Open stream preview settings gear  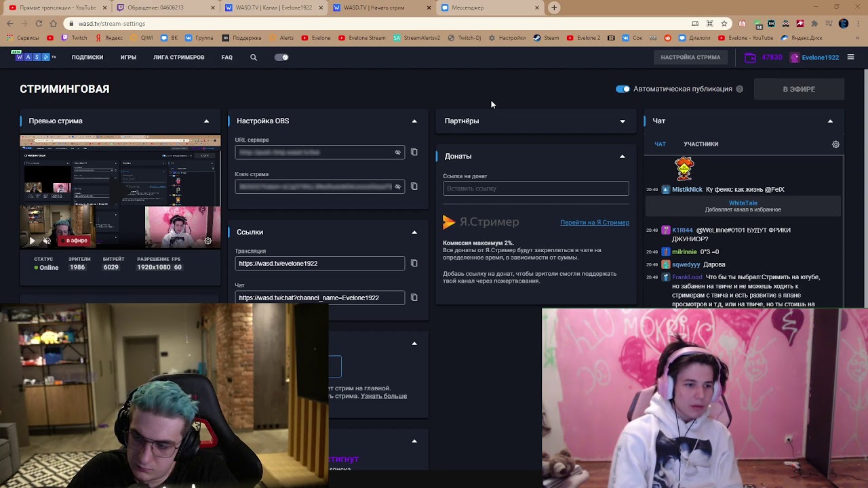(x=208, y=241)
